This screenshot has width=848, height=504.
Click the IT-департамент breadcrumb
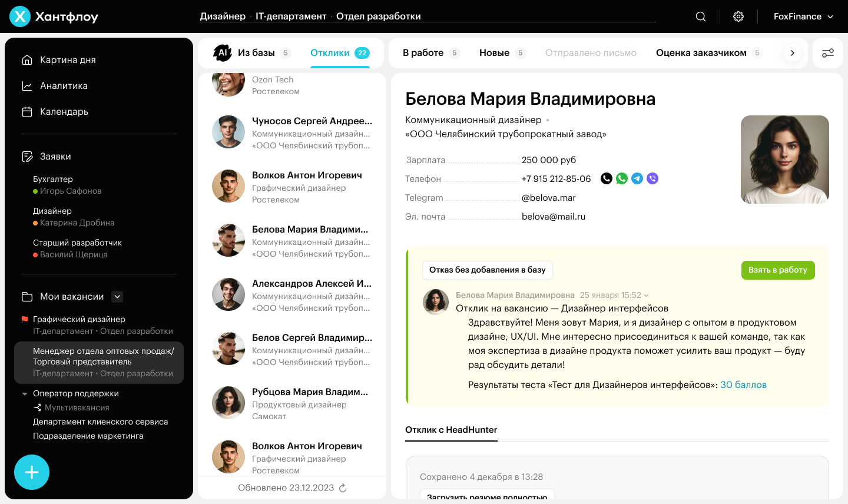pyautogui.click(x=291, y=16)
